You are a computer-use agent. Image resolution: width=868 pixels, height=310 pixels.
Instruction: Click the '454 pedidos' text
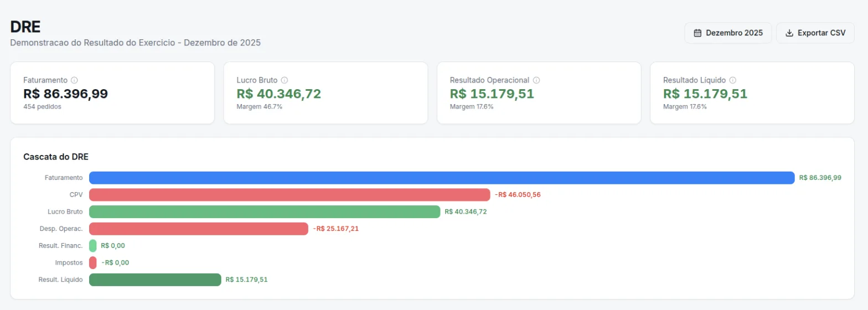(x=43, y=106)
